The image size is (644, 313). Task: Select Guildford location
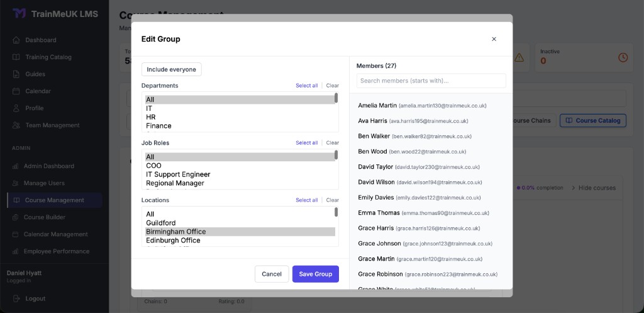(240, 223)
